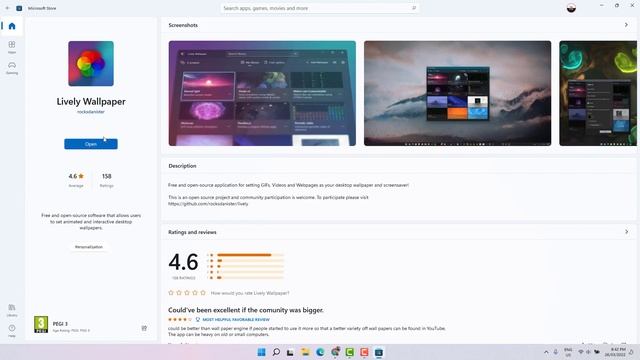Viewport: 640px width, 360px height.
Task: Click the PEGI 3 rating badge
Action: 41,324
